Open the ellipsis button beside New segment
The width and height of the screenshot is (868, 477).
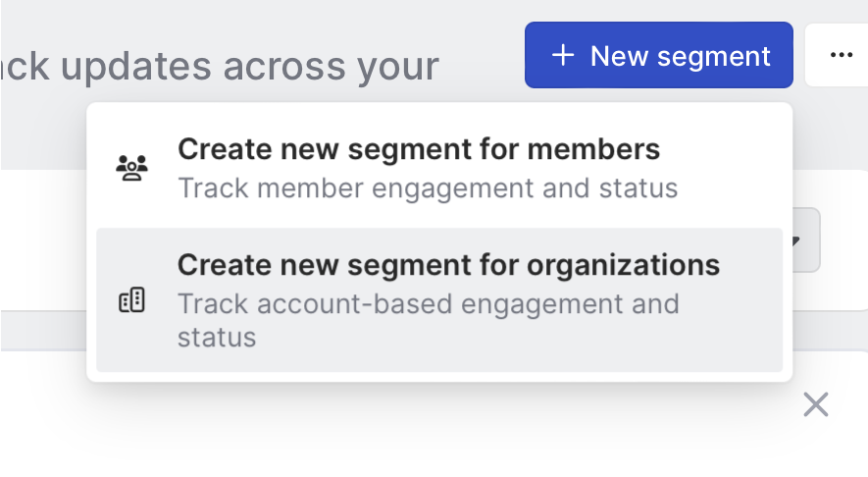pos(841,56)
